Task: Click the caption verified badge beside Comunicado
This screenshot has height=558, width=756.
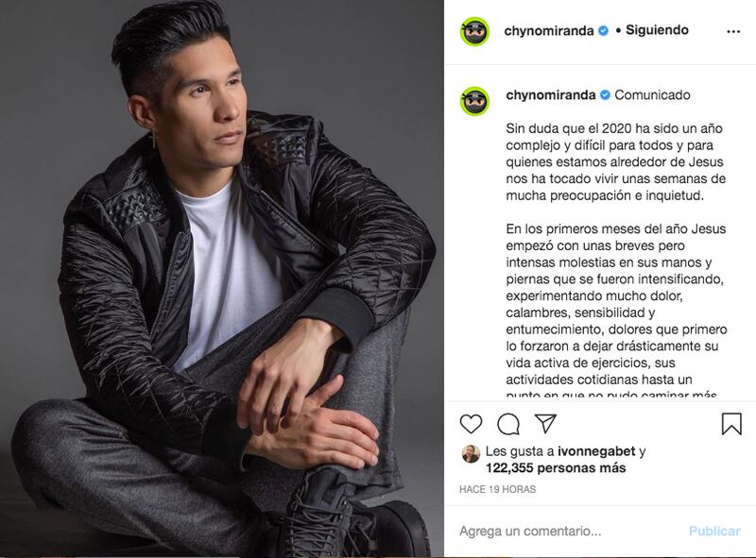Action: [605, 95]
